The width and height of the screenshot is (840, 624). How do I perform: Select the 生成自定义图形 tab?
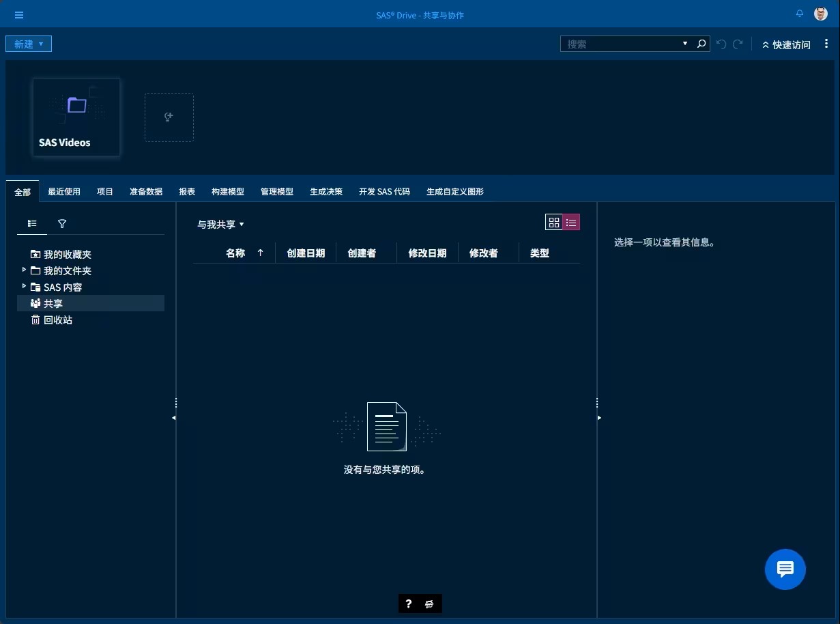(455, 192)
